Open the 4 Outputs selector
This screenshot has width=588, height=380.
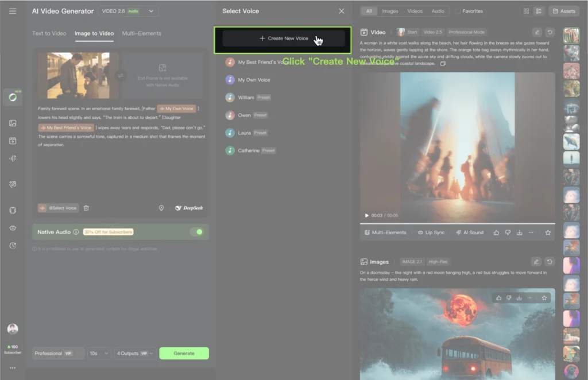pyautogui.click(x=134, y=353)
